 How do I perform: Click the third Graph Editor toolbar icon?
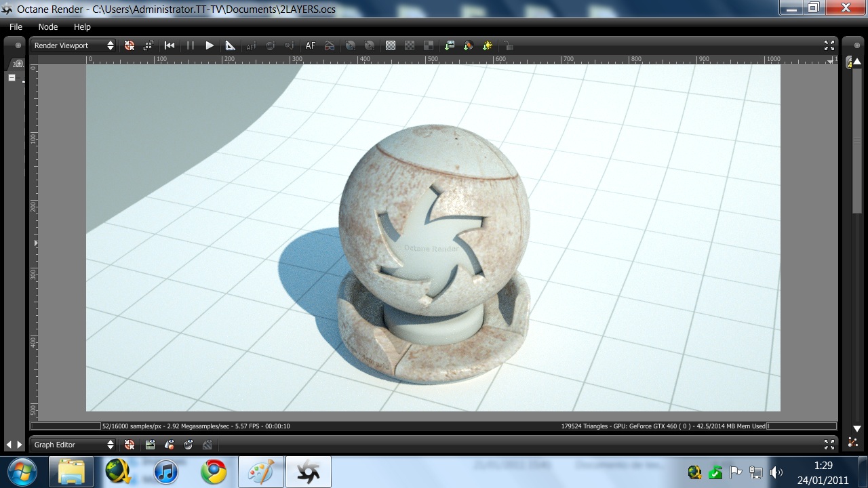[x=170, y=445]
